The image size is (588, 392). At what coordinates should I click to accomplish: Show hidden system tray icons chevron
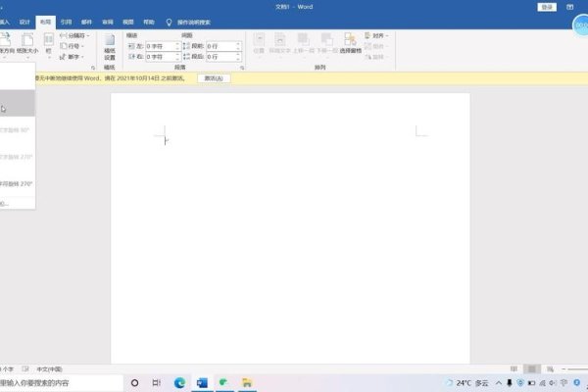(x=499, y=383)
